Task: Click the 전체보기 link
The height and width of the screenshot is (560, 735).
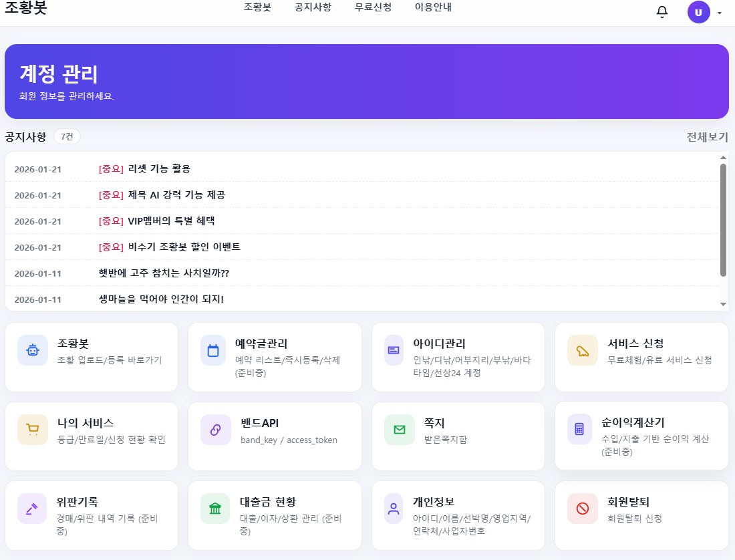Action: tap(708, 137)
